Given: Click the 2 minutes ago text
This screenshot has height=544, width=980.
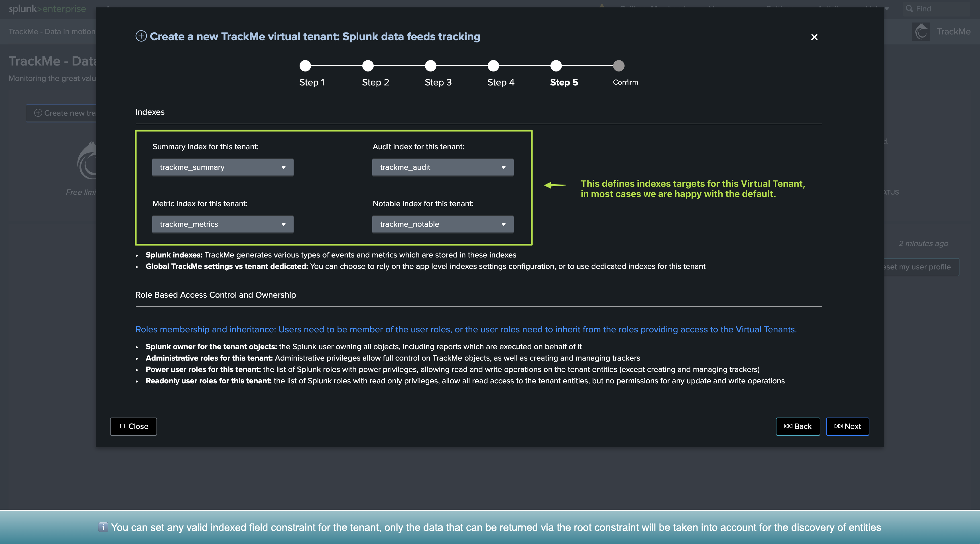Looking at the screenshot, I should 923,244.
